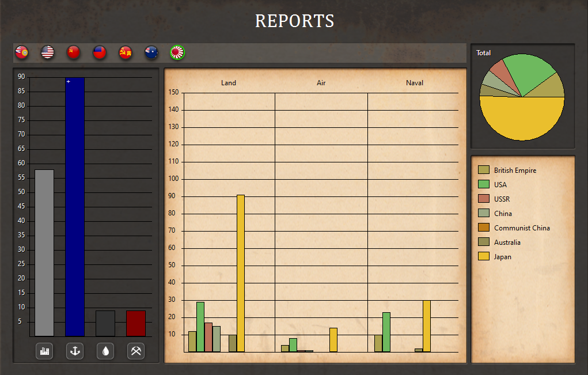Select the USSR hammer-and-sickle flag icon
588x375 pixels.
pyautogui.click(x=74, y=52)
